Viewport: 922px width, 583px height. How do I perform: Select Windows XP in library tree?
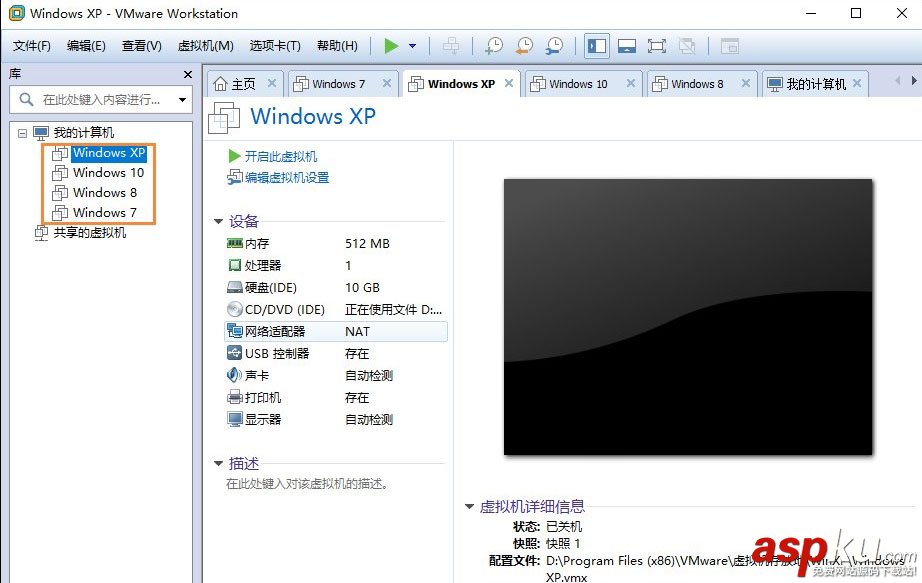click(109, 153)
